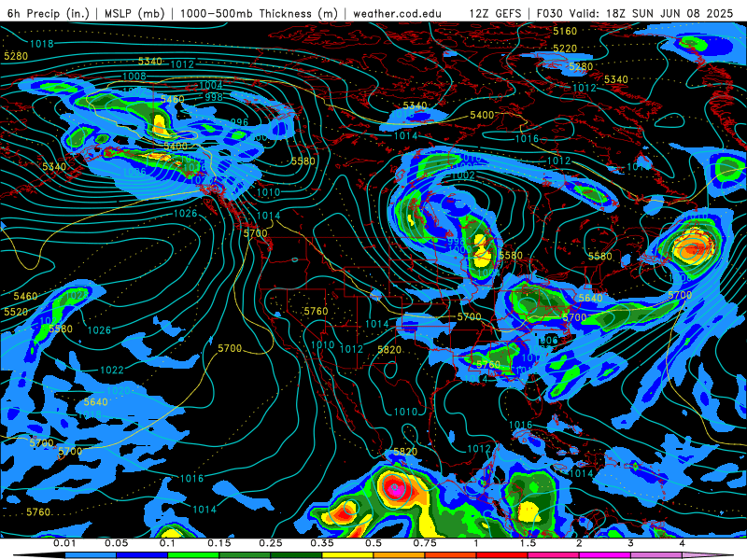747x560 pixels.
Task: Click the '0.35' legend value
Action: click(x=322, y=543)
